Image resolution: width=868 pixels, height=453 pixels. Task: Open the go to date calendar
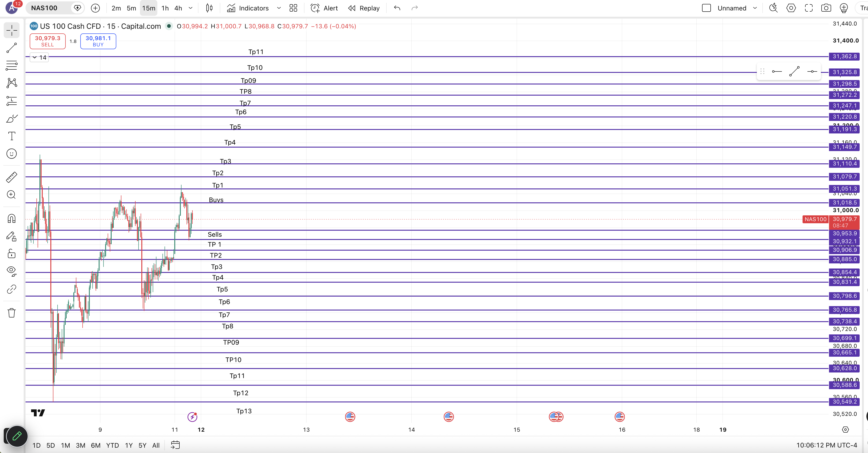175,445
